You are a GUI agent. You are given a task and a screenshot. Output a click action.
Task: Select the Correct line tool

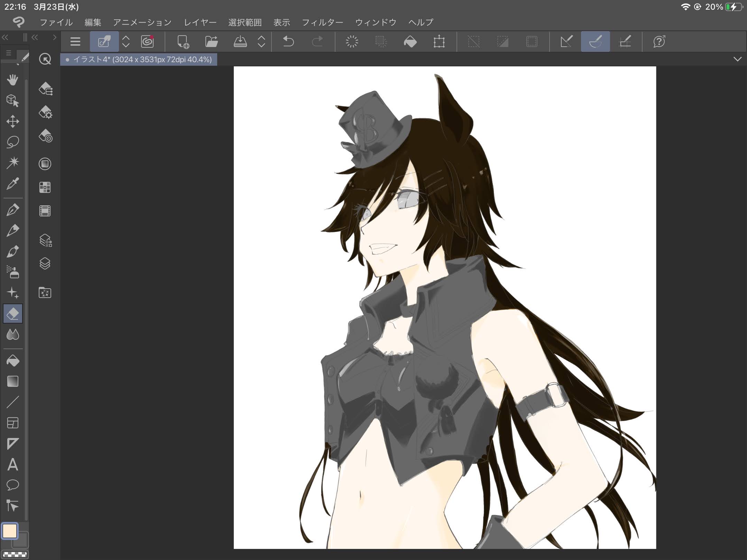(x=13, y=506)
